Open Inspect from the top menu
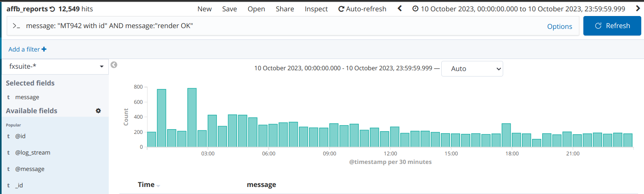 [x=316, y=9]
